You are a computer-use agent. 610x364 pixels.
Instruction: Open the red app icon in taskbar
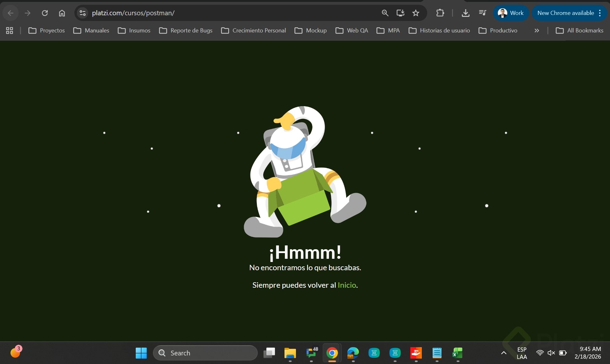(416, 353)
